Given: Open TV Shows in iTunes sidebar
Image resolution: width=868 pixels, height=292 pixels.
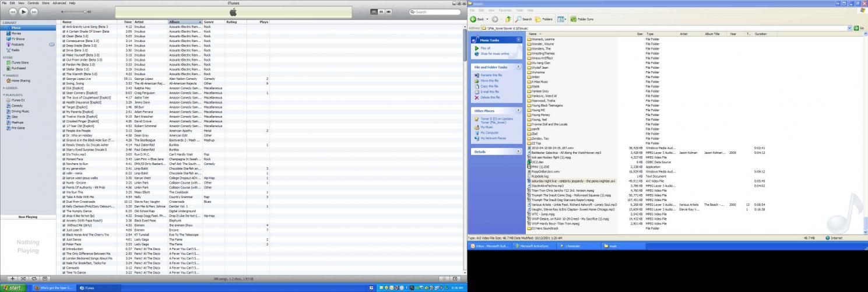Looking at the screenshot, I should 18,38.
